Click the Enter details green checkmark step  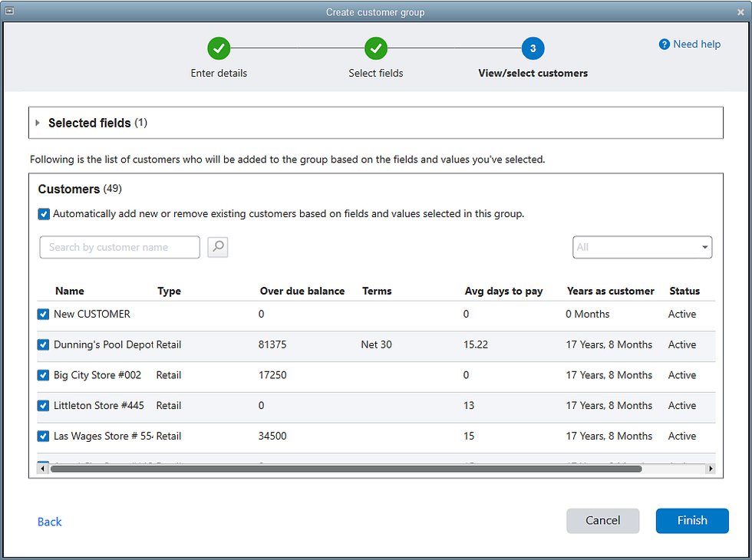[219, 49]
